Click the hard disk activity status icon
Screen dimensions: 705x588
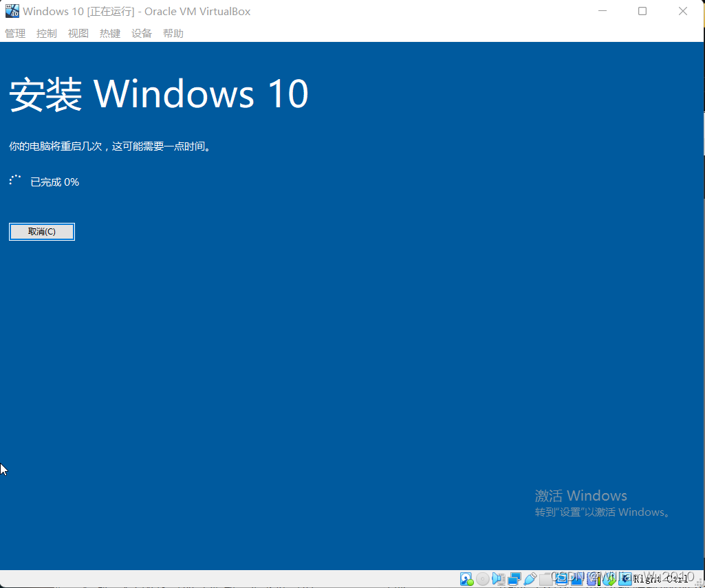(x=467, y=579)
